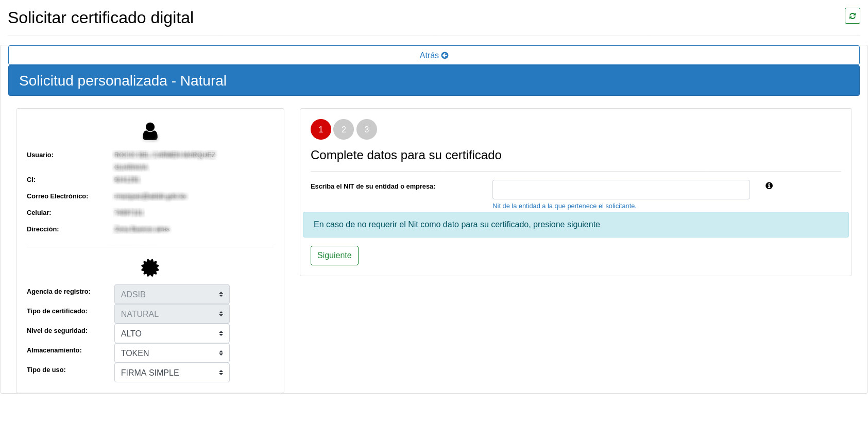Screen dimensions: 868x422
Task: Open Tipo de certificado NATURAL dropdown
Action: pos(172,314)
